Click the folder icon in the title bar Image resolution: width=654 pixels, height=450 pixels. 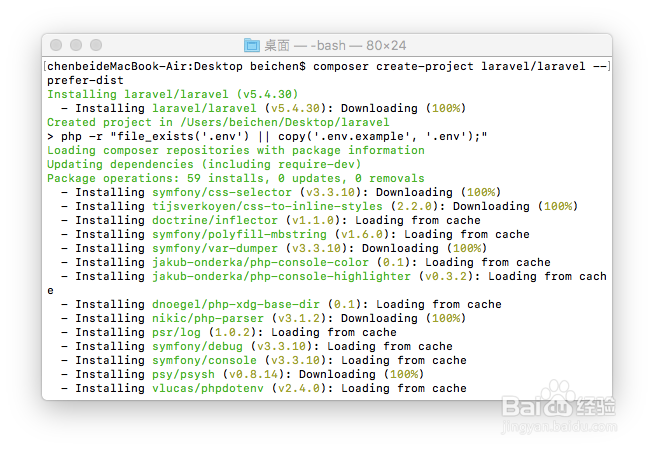(252, 45)
